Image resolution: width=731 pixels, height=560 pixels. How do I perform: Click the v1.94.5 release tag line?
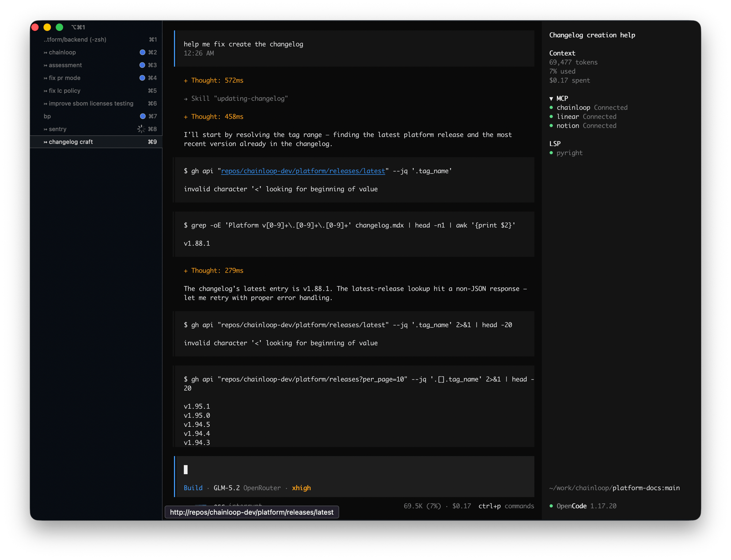point(197,424)
